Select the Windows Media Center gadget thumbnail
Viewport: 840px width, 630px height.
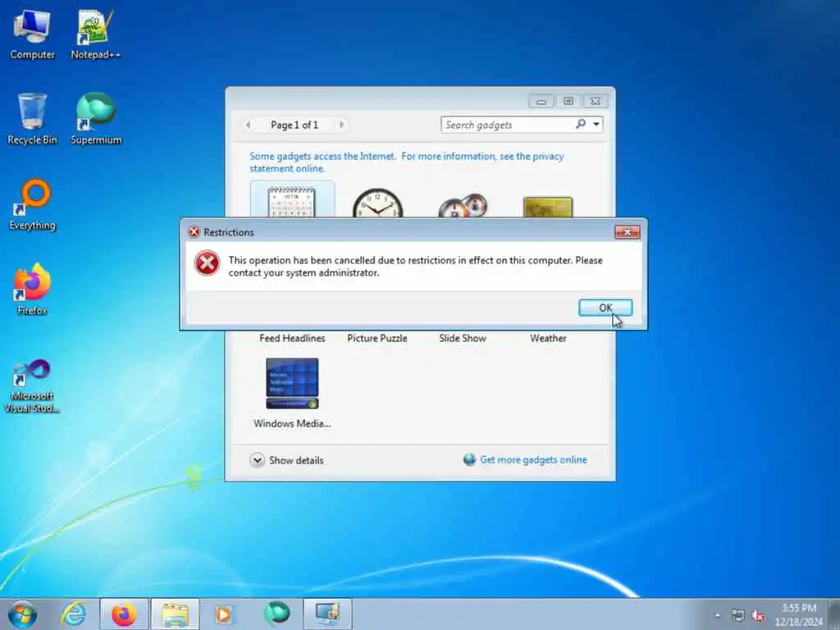click(292, 384)
